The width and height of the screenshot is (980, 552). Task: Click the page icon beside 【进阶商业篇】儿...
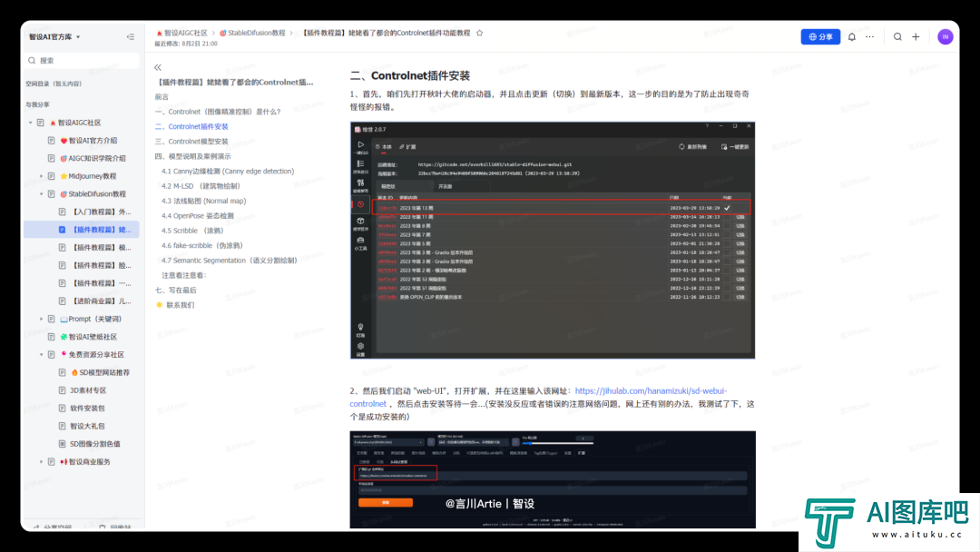click(x=62, y=301)
